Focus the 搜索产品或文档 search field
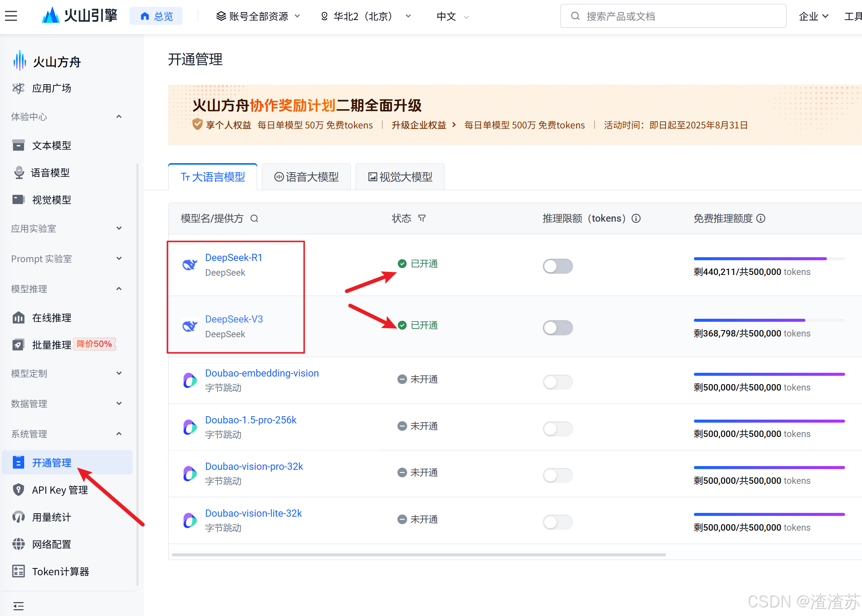The height and width of the screenshot is (616, 862). tap(673, 16)
